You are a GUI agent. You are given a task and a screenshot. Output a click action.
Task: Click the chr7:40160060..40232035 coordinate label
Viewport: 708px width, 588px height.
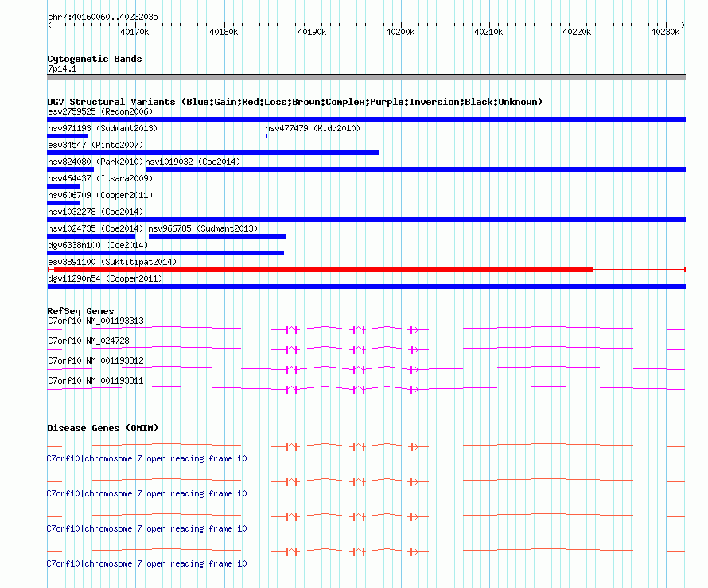(x=103, y=17)
